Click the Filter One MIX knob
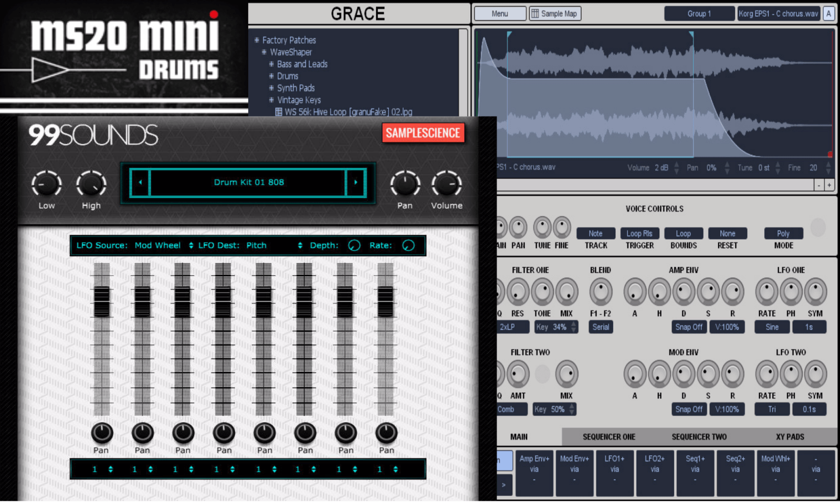 (566, 292)
